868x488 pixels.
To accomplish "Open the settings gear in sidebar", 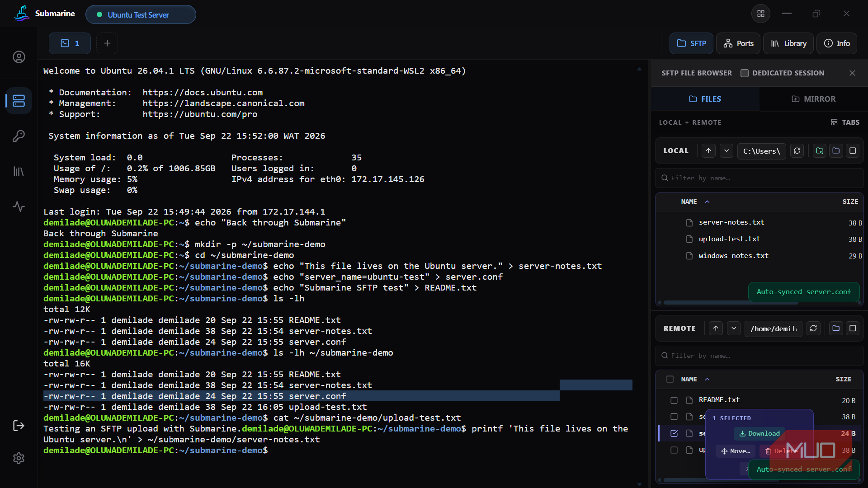I will (19, 458).
